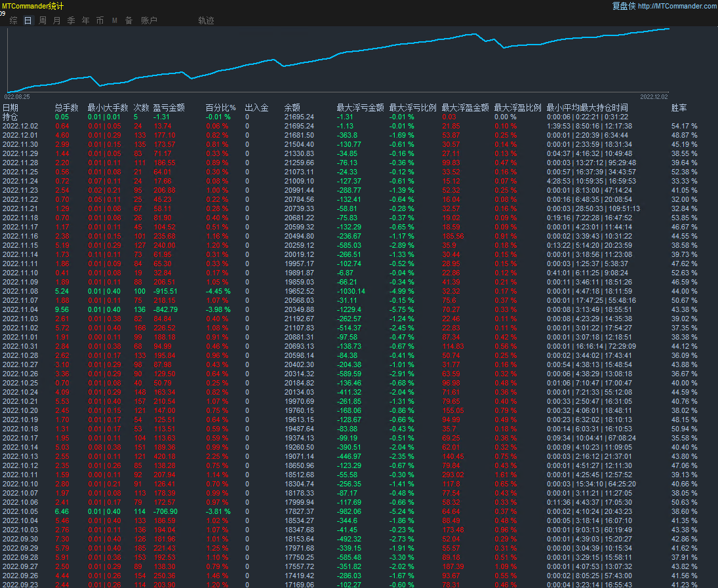Click the 最大浮盈金额 column header
This screenshot has height=588, width=718.
(466, 108)
